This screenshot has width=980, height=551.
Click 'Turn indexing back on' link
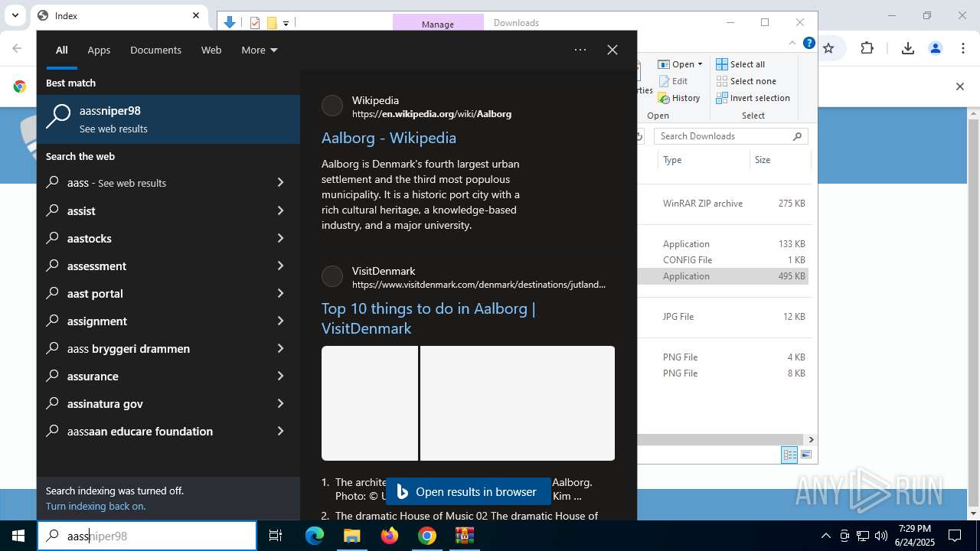96,506
